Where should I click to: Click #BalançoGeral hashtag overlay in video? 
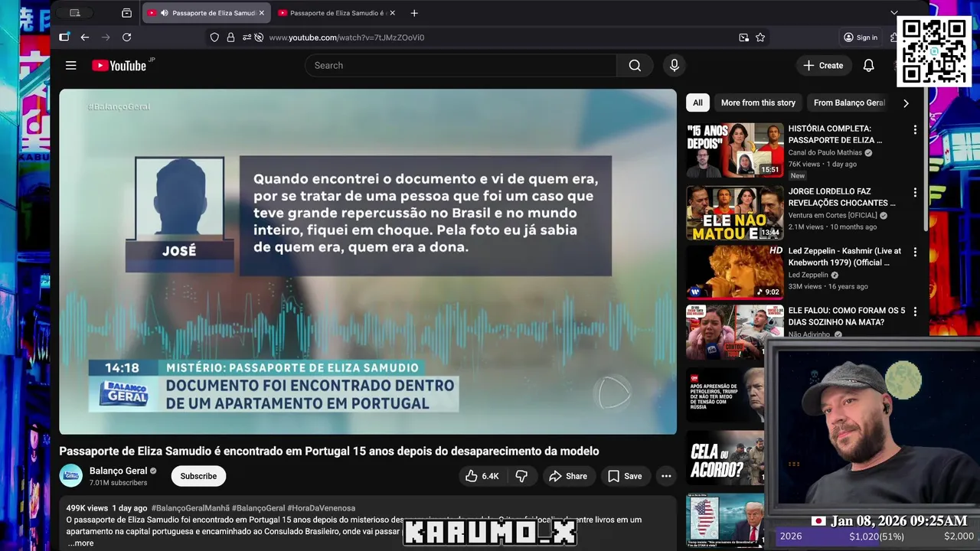(119, 107)
